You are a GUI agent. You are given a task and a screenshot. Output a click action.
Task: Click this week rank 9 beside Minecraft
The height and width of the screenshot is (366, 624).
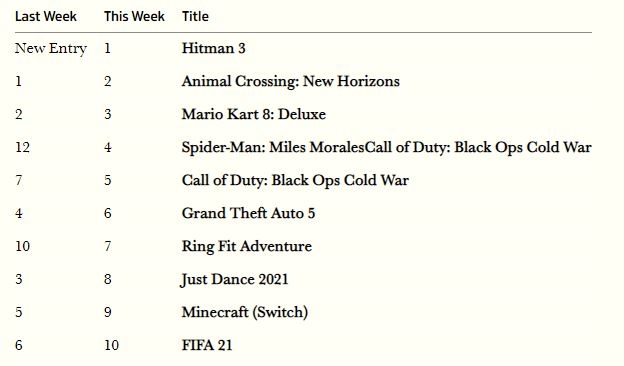[x=107, y=312]
